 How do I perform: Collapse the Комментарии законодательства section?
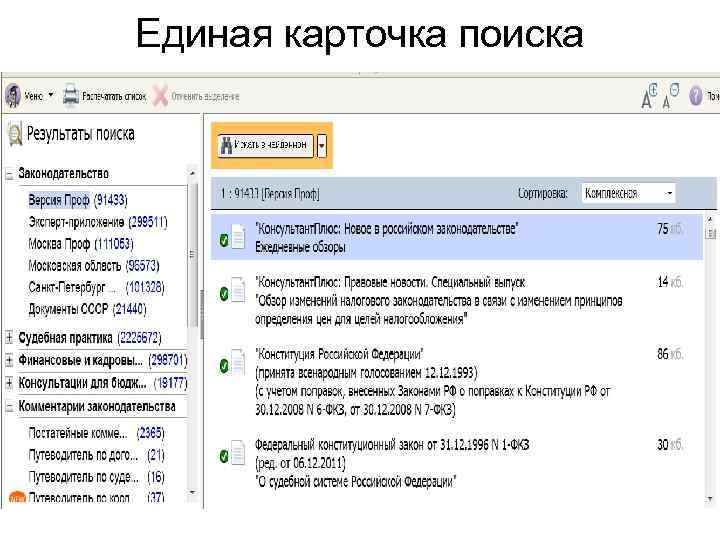9,407
